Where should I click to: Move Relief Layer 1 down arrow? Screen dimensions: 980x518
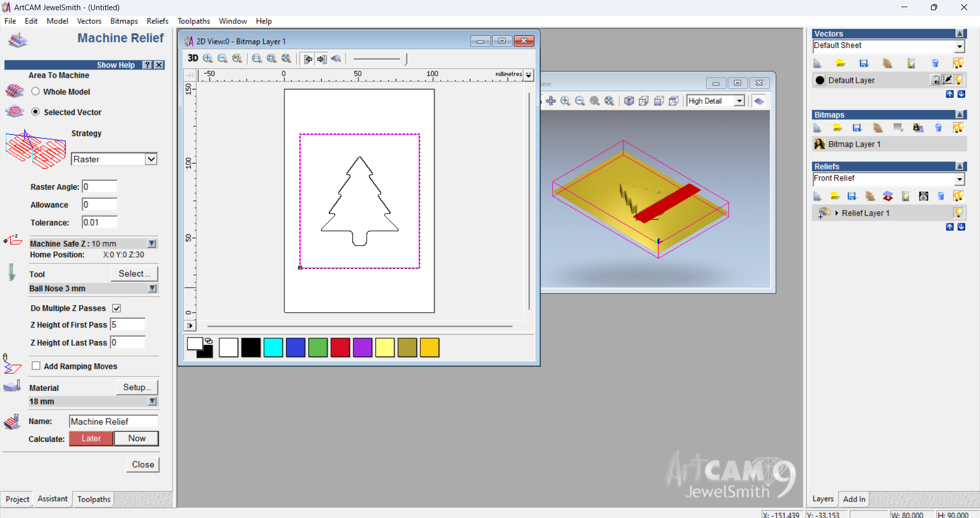click(961, 227)
